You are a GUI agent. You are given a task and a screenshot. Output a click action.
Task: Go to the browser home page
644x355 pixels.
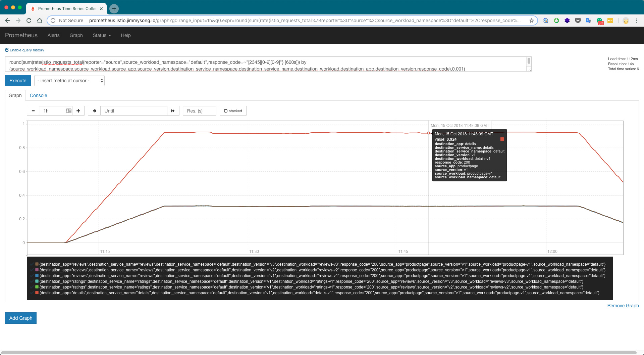40,20
